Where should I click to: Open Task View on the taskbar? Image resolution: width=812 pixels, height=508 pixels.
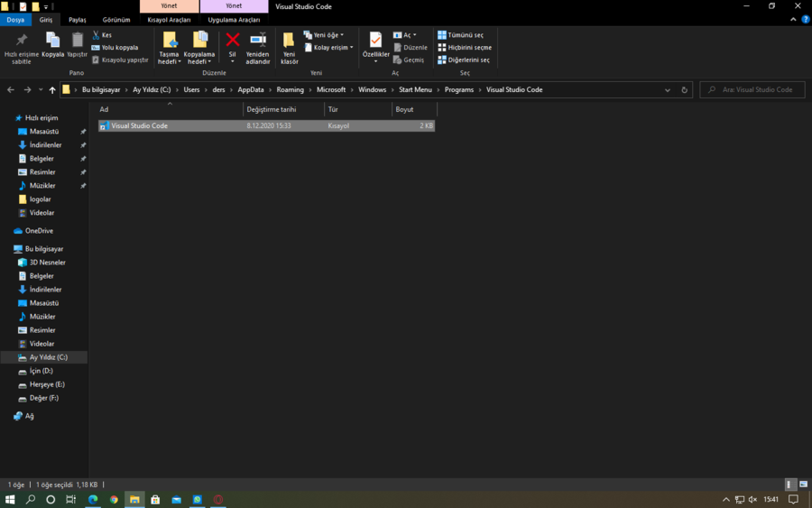pos(71,499)
